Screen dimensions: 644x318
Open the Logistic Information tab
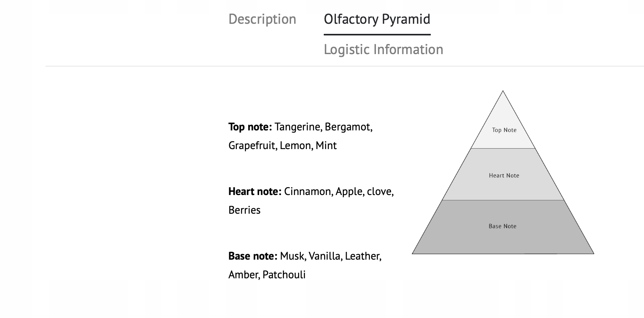coord(383,49)
